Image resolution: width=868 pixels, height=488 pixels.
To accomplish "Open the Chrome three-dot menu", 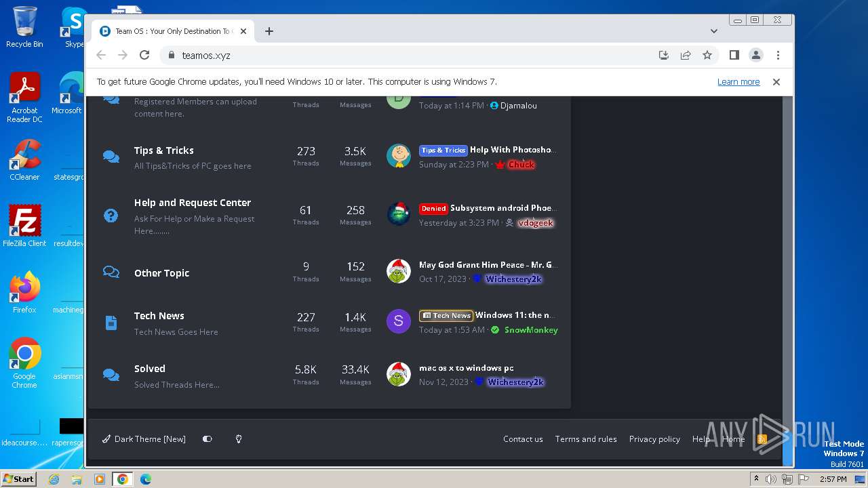I will (778, 56).
